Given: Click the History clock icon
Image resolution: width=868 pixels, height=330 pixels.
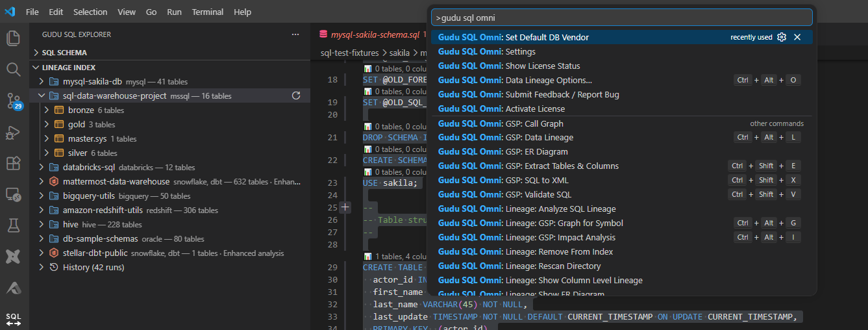Looking at the screenshot, I should click(x=54, y=267).
